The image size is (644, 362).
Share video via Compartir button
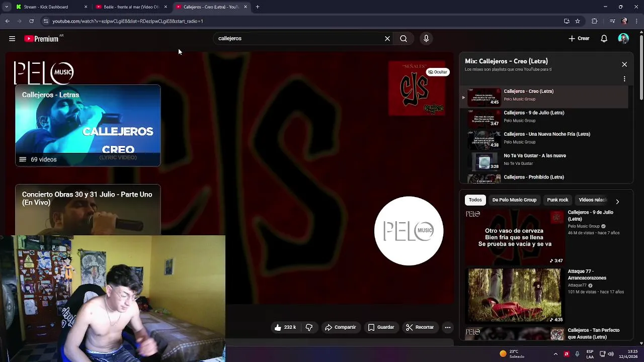click(x=340, y=327)
